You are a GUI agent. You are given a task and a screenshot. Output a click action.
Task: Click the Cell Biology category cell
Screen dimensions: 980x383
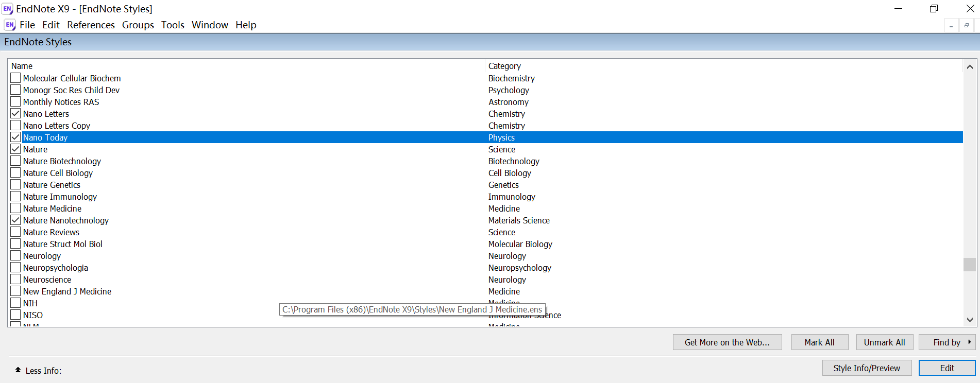pyautogui.click(x=510, y=173)
